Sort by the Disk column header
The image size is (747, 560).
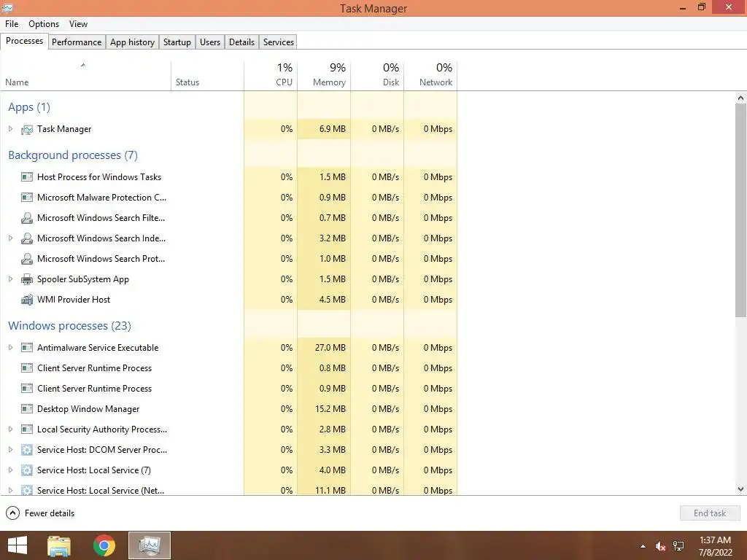[377, 76]
